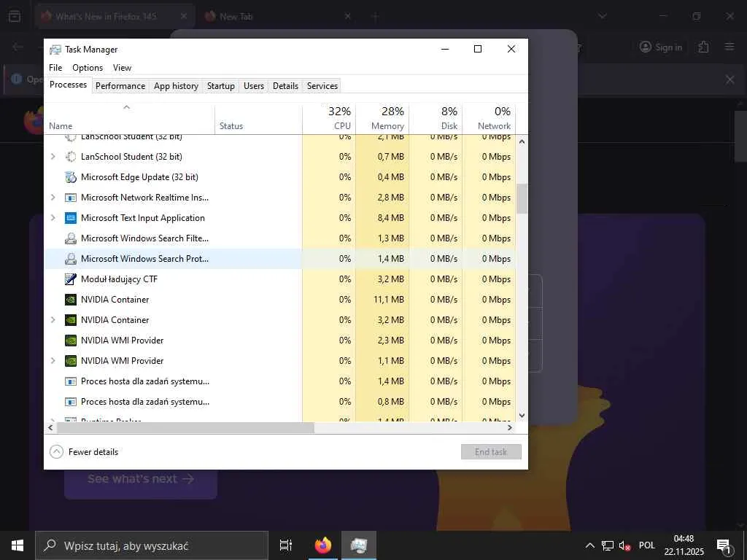The height and width of the screenshot is (560, 747).
Task: Click See what's next link in Firefox
Action: coord(141,479)
